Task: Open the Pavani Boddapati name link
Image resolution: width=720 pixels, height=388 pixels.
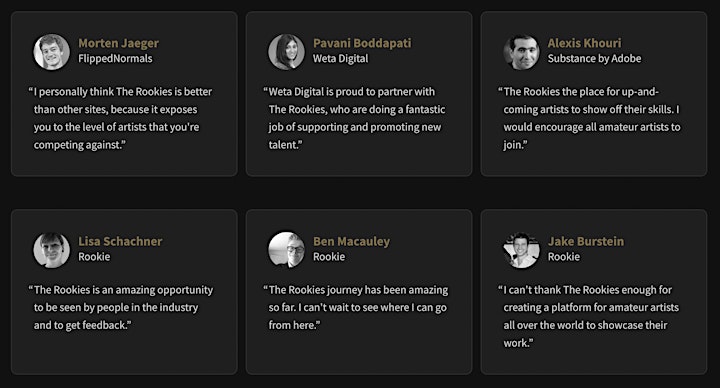Action: (x=362, y=43)
